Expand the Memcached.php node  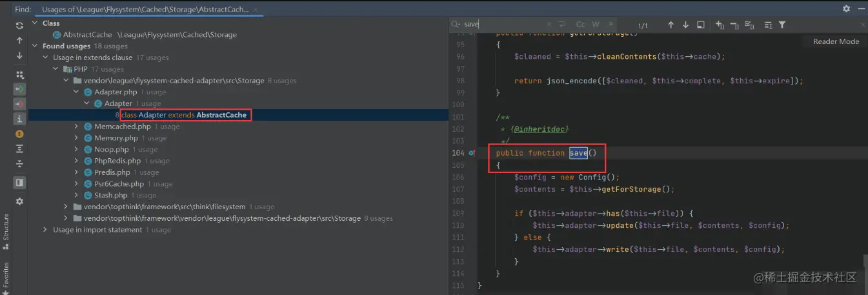coord(77,127)
